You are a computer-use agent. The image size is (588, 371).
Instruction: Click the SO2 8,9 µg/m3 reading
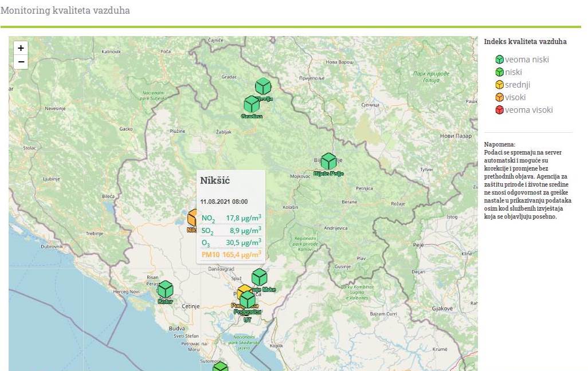click(231, 231)
